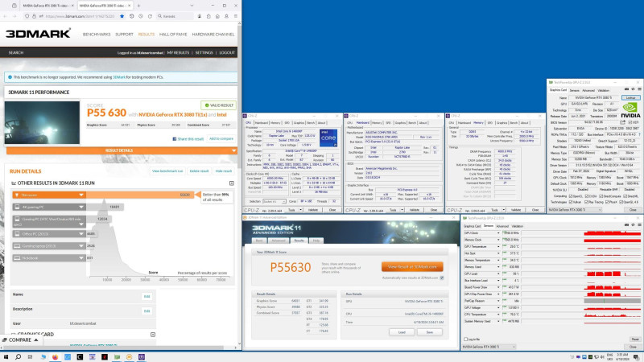Click the browser search box
Viewport: 644px width, 362px height.
coord(175,16)
